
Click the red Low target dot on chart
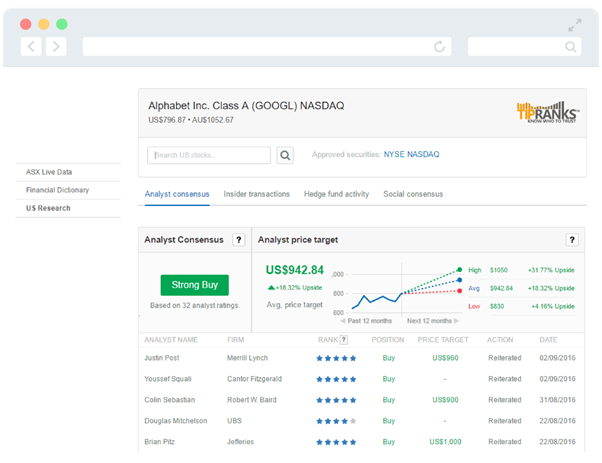pos(460,291)
